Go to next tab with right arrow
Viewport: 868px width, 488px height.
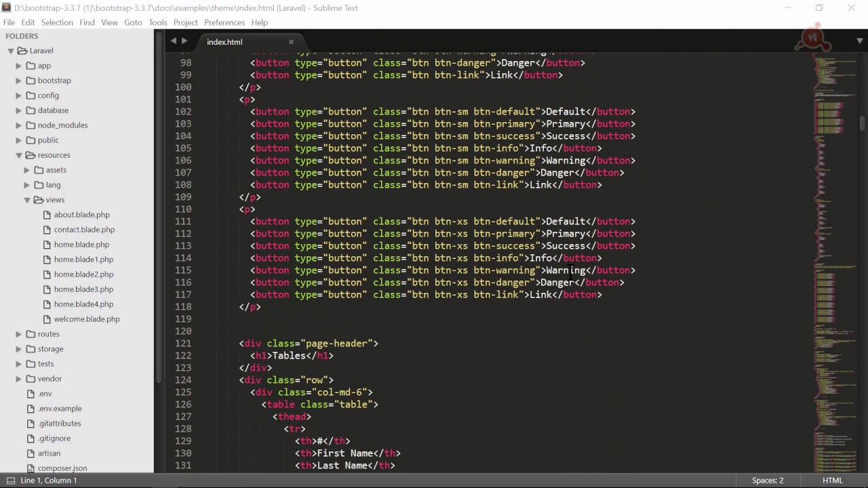pyautogui.click(x=184, y=41)
